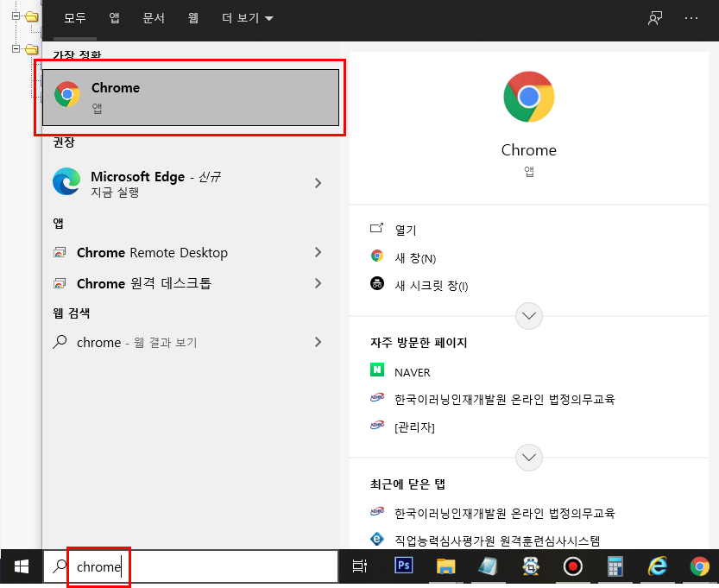Click the Chrome Remote Desktop result text

click(152, 253)
